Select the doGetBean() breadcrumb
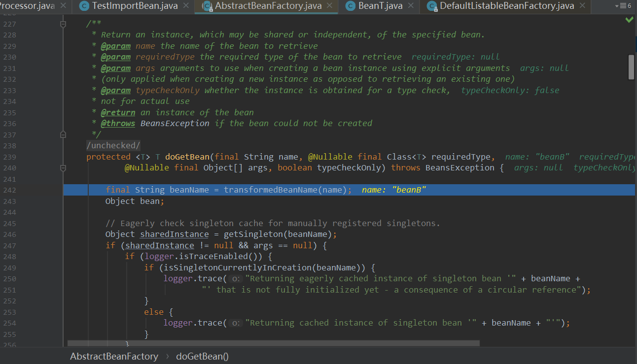Image resolution: width=637 pixels, height=364 pixels. click(203, 356)
